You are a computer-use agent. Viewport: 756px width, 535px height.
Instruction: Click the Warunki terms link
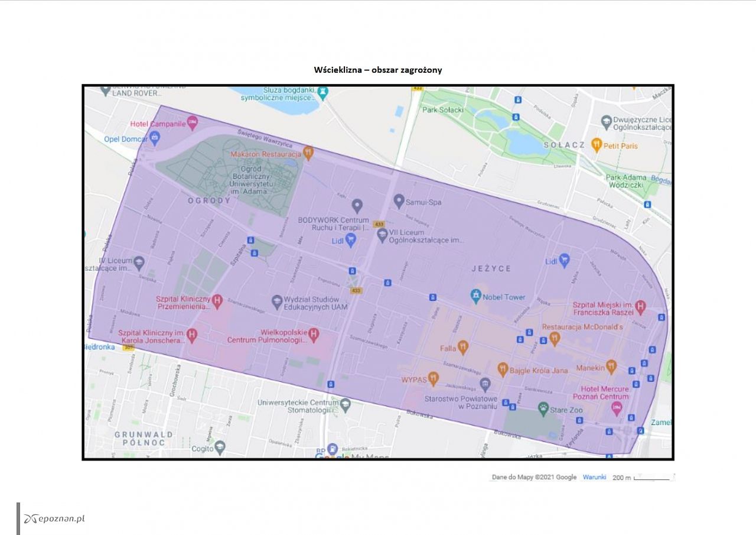[594, 477]
